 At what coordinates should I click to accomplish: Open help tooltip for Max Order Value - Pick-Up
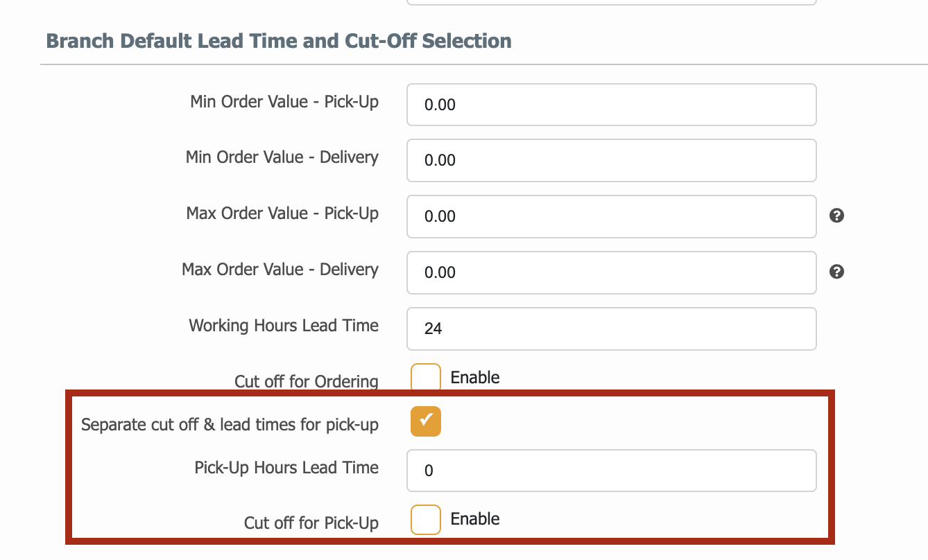coord(836,216)
